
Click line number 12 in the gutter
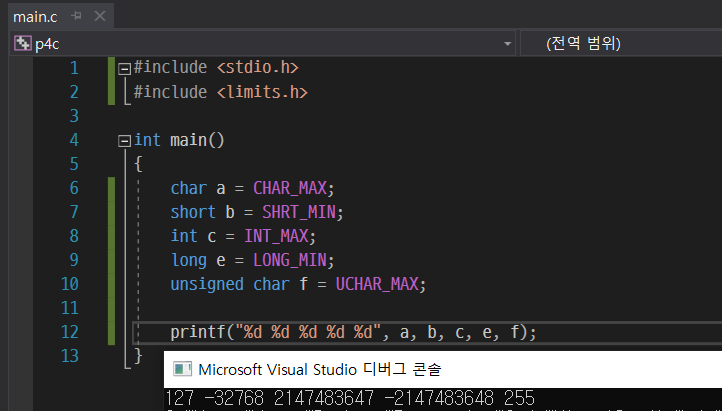[70, 332]
